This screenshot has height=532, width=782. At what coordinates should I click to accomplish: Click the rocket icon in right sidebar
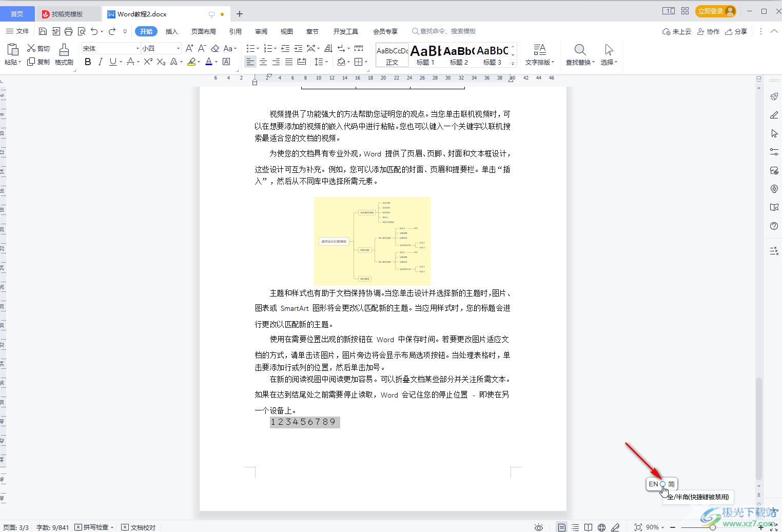(x=774, y=96)
